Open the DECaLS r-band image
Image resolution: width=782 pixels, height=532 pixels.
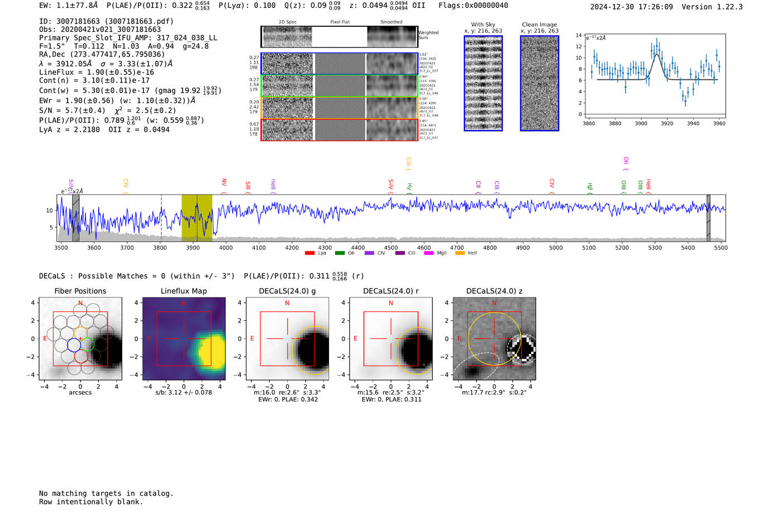(x=391, y=339)
